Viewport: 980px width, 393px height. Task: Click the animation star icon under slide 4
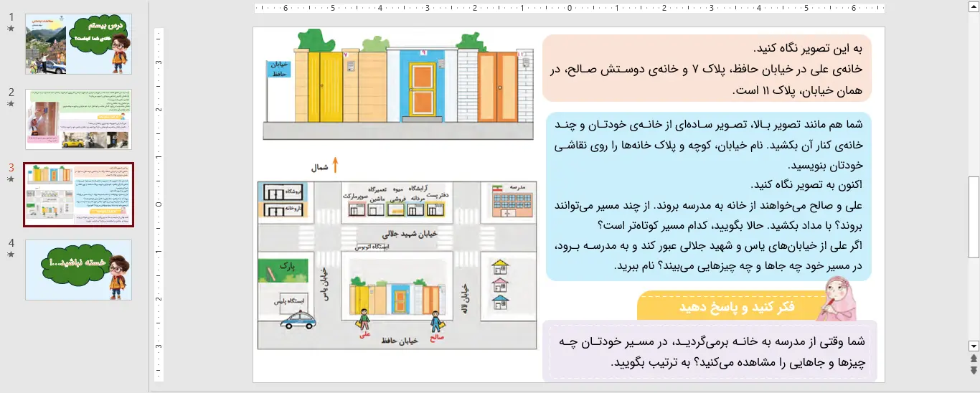11,255
